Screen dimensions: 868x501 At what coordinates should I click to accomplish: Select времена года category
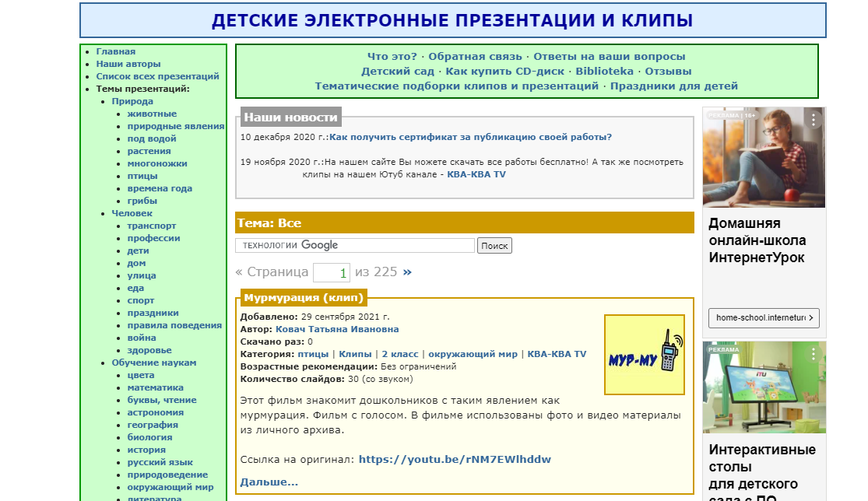tap(160, 188)
